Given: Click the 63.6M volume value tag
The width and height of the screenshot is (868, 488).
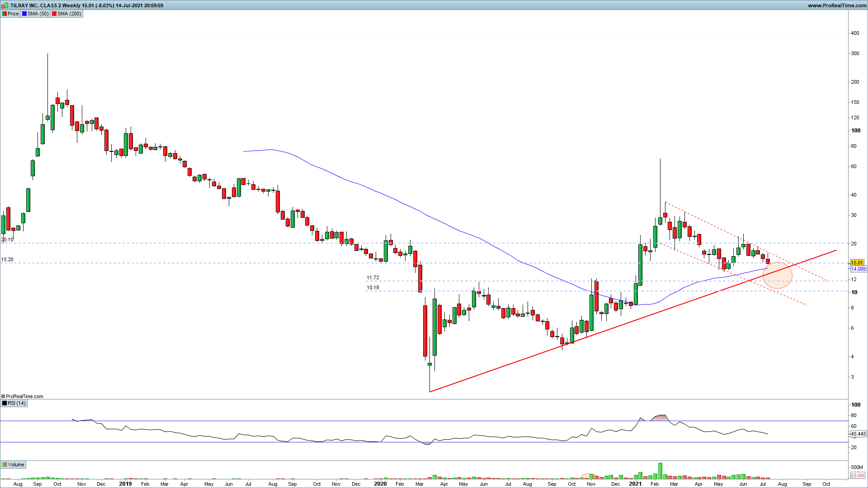Looking at the screenshot, I should 857,475.
